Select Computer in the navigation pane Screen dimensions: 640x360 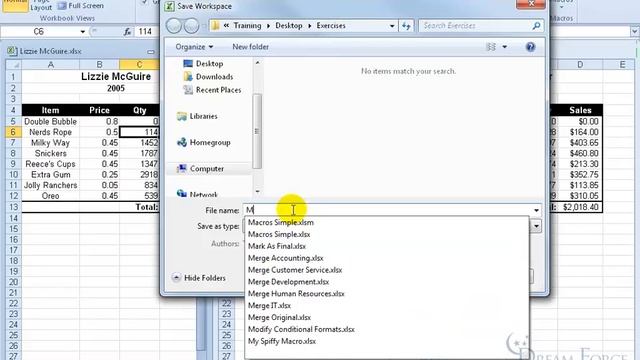200,169
